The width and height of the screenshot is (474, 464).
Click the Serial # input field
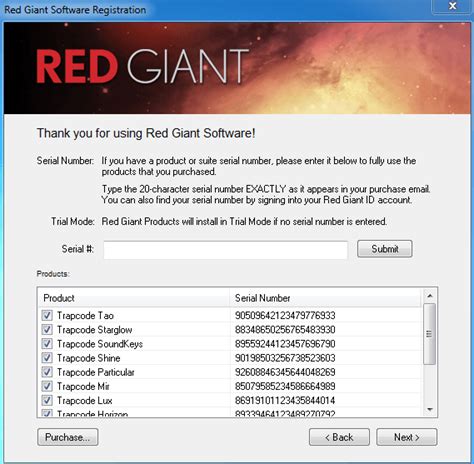(x=225, y=250)
